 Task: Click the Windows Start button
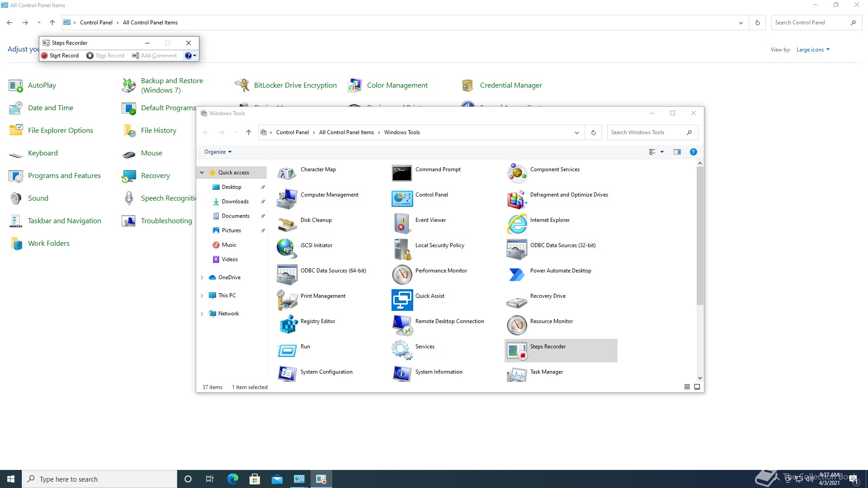11,479
